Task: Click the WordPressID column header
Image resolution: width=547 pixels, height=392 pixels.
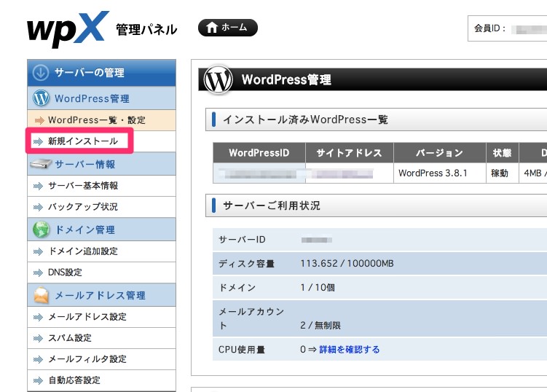Action: click(x=259, y=152)
